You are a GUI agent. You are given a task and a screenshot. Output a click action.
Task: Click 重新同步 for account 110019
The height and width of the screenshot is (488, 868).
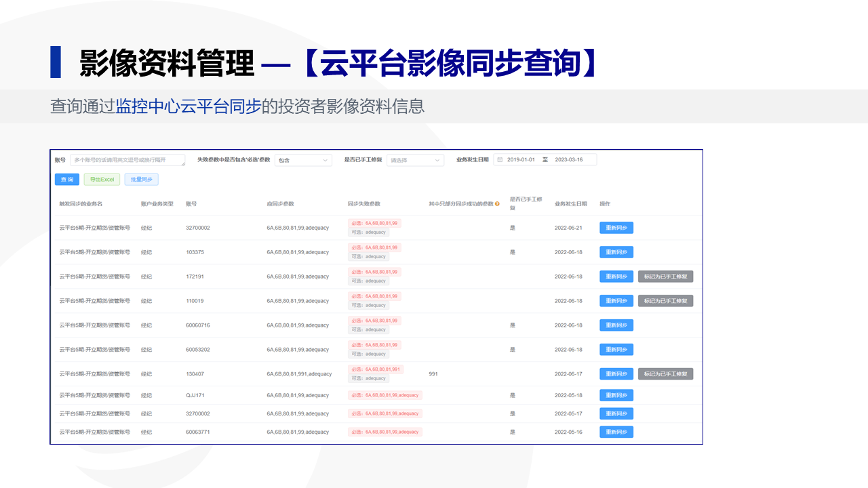coord(616,301)
